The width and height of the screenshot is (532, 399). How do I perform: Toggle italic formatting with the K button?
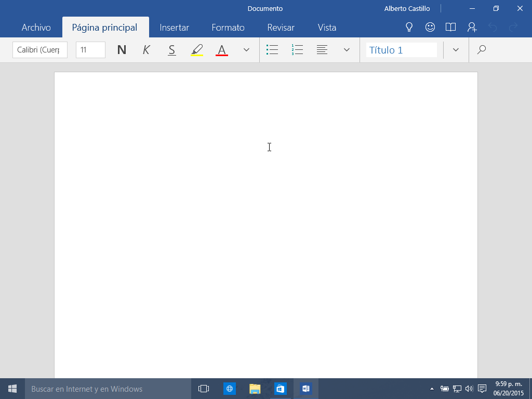[x=147, y=50]
